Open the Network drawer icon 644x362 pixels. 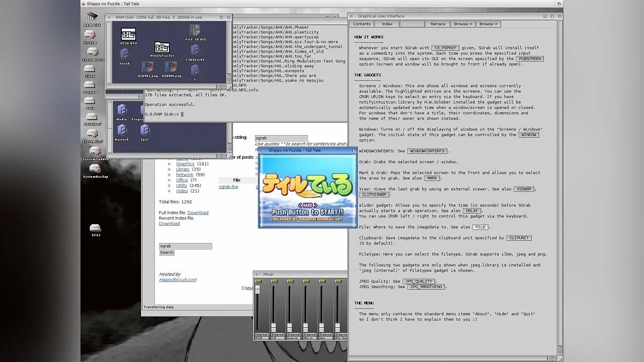click(122, 130)
